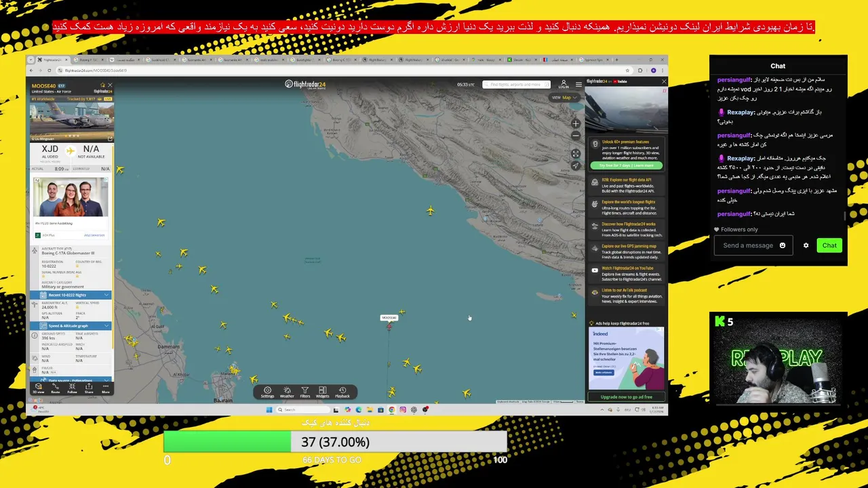
Task: Open the More options in flight panel
Action: pos(106,388)
